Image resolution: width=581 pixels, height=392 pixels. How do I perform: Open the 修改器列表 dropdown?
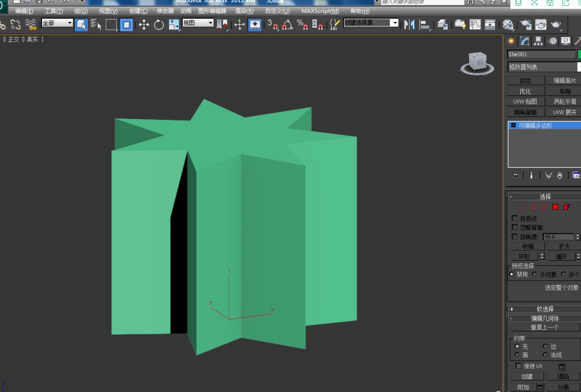pos(544,67)
